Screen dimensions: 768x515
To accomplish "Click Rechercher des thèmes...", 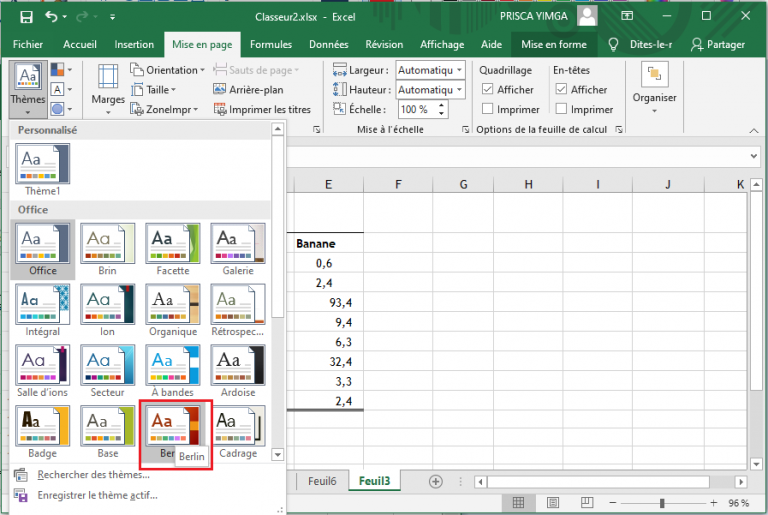I will click(x=93, y=475).
